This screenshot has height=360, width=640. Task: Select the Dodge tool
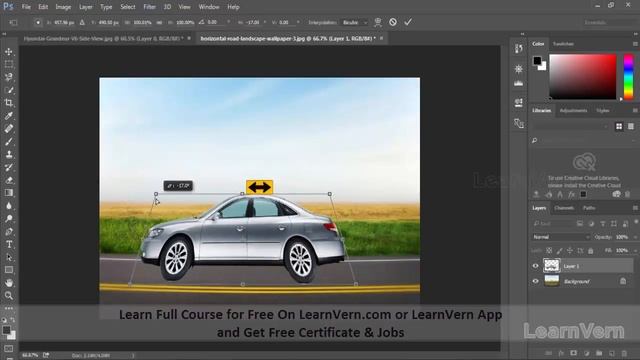pyautogui.click(x=9, y=218)
